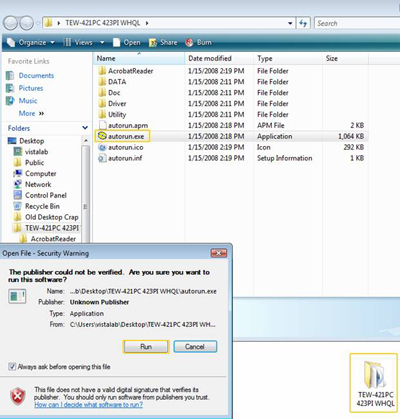The width and height of the screenshot is (400, 419).
Task: Close the Security Warning dialog
Action: click(219, 253)
